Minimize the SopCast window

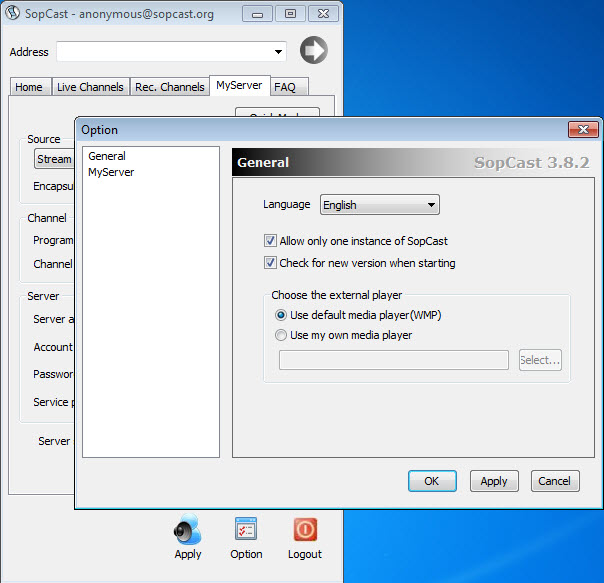pos(257,14)
